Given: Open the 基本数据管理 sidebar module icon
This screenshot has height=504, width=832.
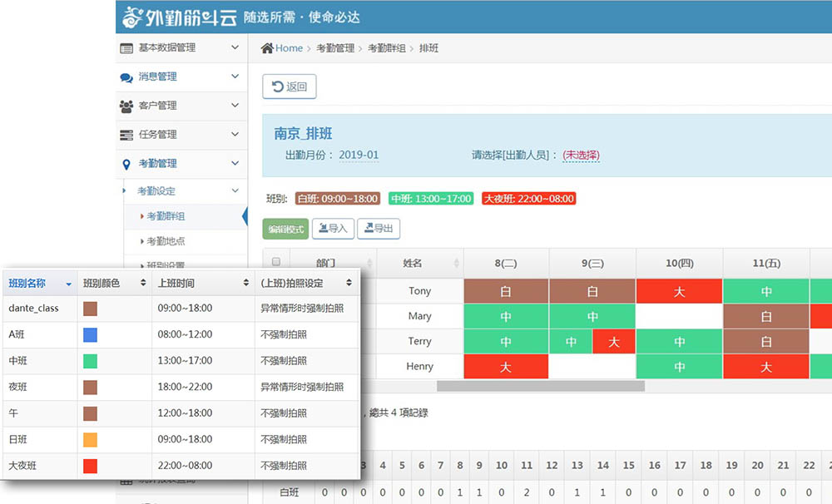Looking at the screenshot, I should point(126,48).
